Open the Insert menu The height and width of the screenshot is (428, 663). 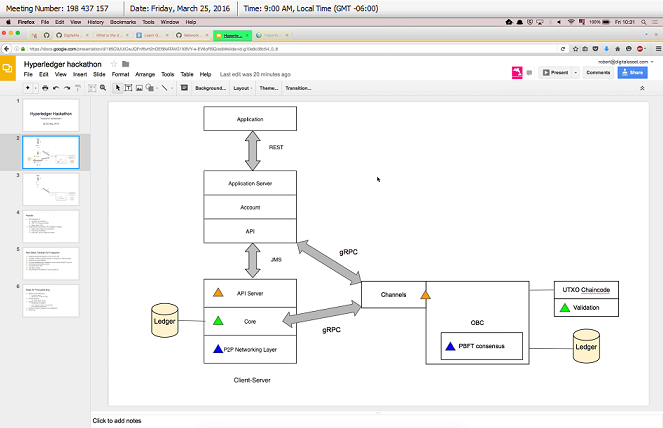(80, 74)
